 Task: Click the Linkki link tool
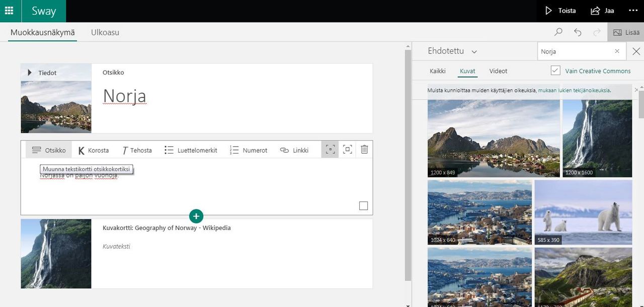pyautogui.click(x=294, y=150)
